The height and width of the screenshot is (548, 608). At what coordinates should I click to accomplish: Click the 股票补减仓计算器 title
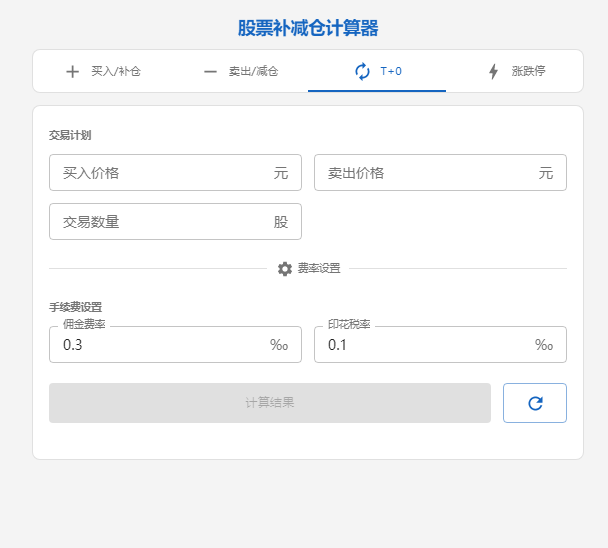click(x=308, y=28)
